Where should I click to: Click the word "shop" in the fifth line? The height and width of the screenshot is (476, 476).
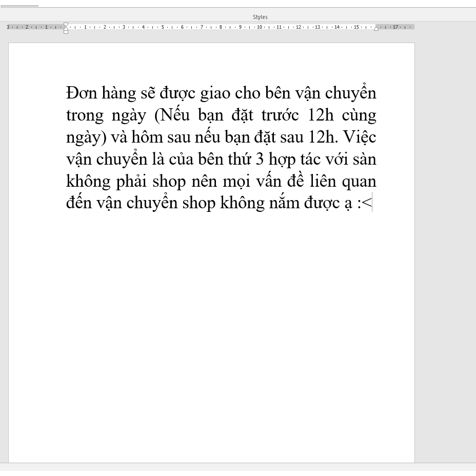pos(169,182)
